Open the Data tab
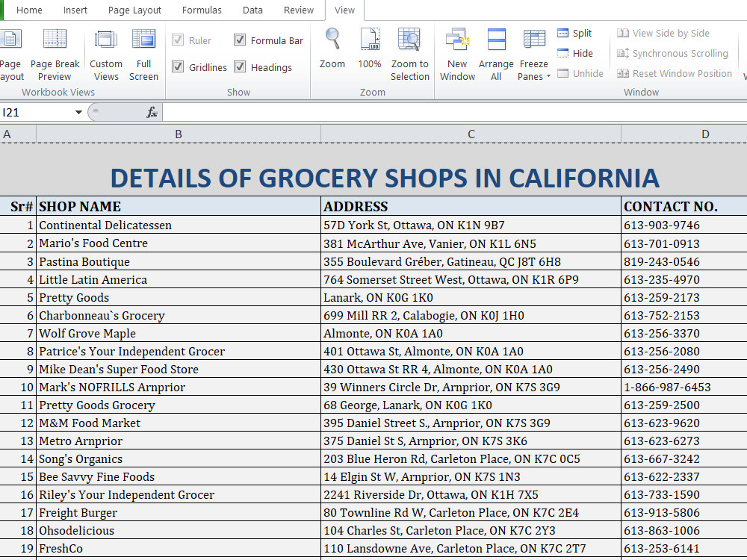The width and height of the screenshot is (747, 560). tap(252, 10)
